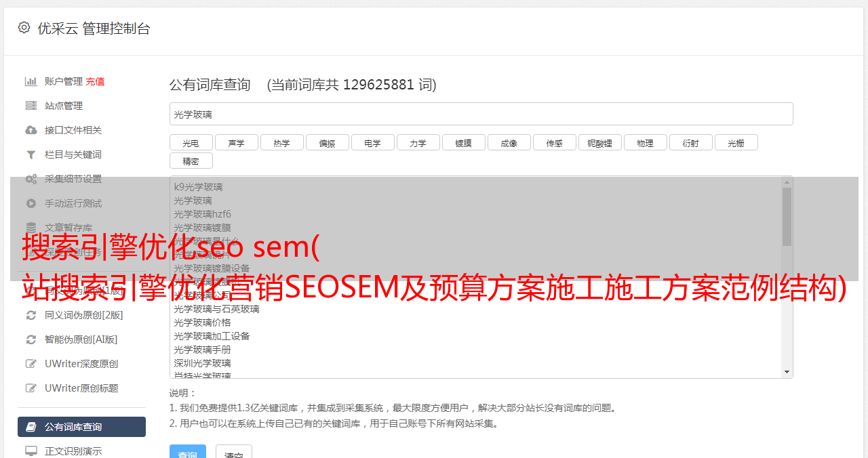Click the 正文识别演示 monitor icon
Image resolution: width=868 pixels, height=458 pixels.
[31, 451]
